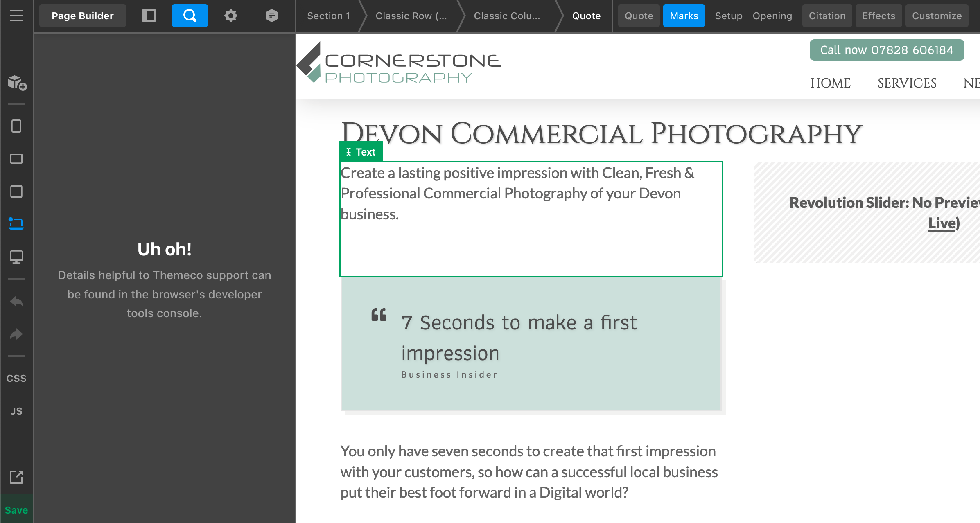Click the Save button

click(16, 510)
